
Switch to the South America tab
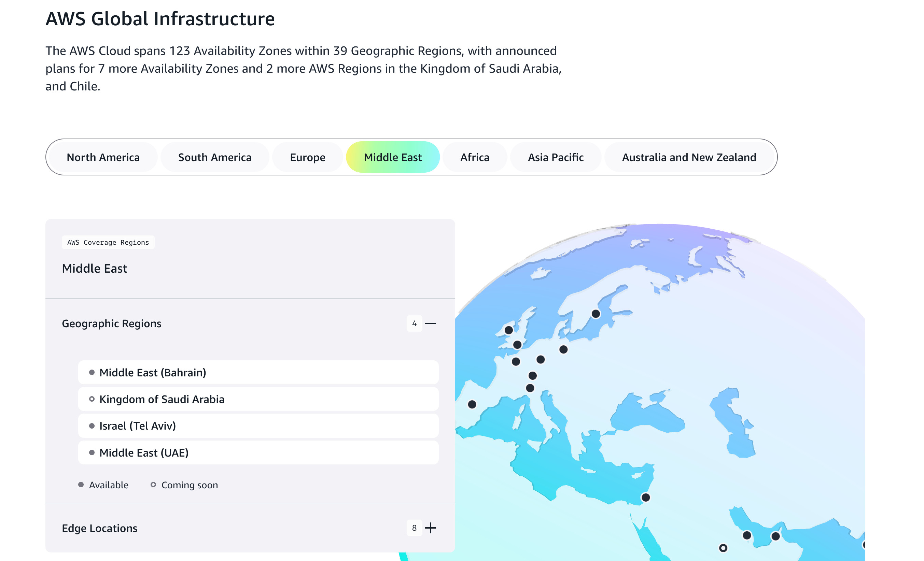click(214, 157)
